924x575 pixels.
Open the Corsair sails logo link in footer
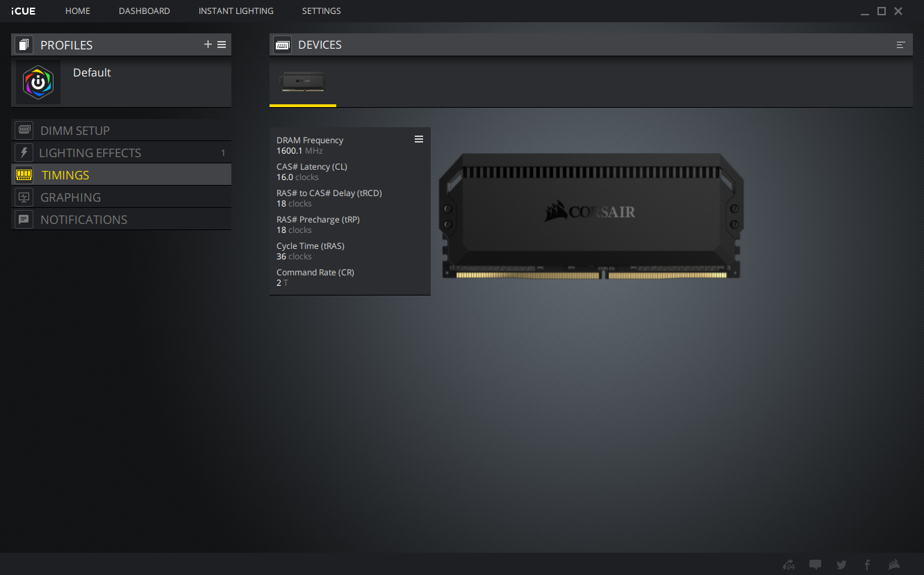(x=894, y=564)
